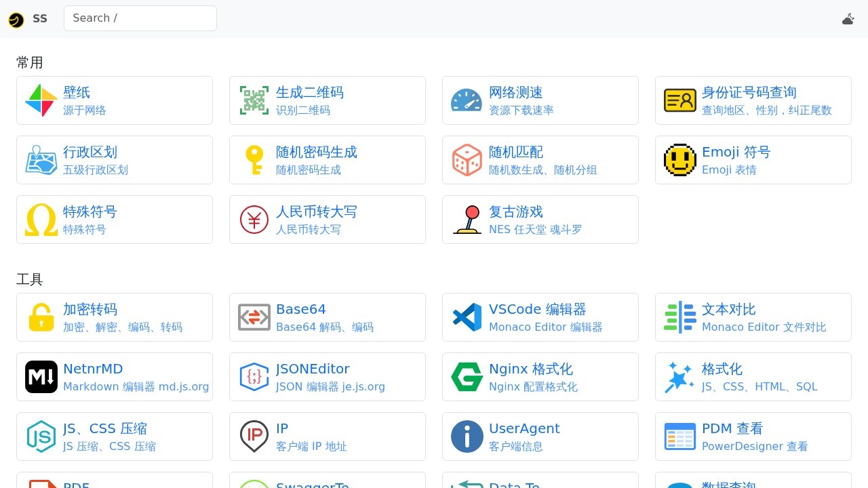Click the SS site logo icon
This screenshot has width=868, height=488.
coord(16,20)
